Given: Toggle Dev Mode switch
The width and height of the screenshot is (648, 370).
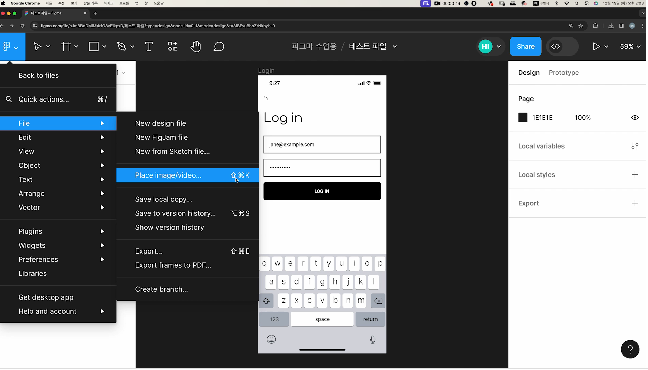Looking at the screenshot, I should 562,47.
